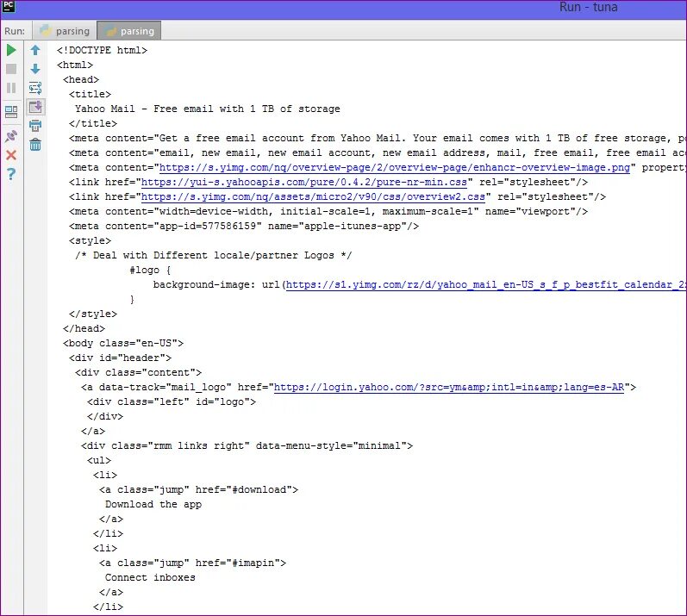Click the 'Connect inboxes' text

click(150, 577)
